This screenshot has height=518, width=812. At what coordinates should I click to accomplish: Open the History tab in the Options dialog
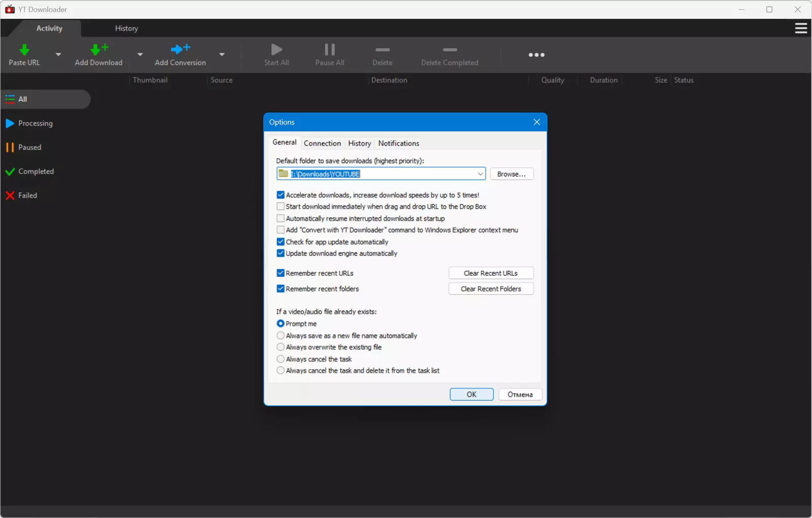coord(359,143)
